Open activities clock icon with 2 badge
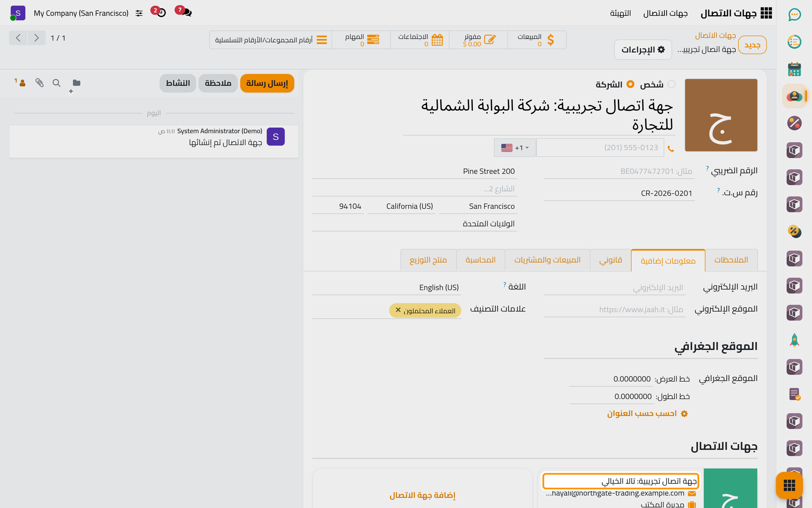Image resolution: width=812 pixels, height=508 pixels. (x=159, y=11)
